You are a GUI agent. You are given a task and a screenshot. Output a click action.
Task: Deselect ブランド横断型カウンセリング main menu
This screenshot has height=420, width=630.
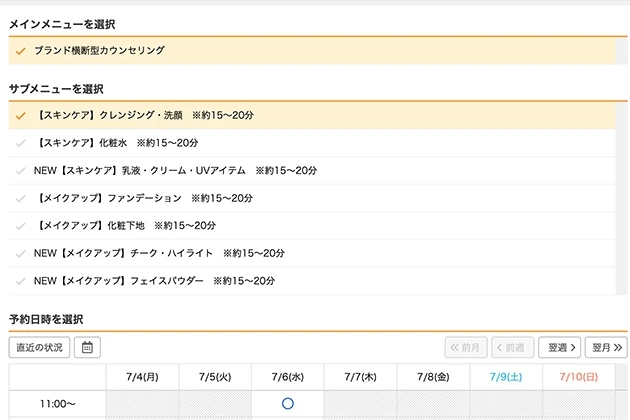[312, 51]
